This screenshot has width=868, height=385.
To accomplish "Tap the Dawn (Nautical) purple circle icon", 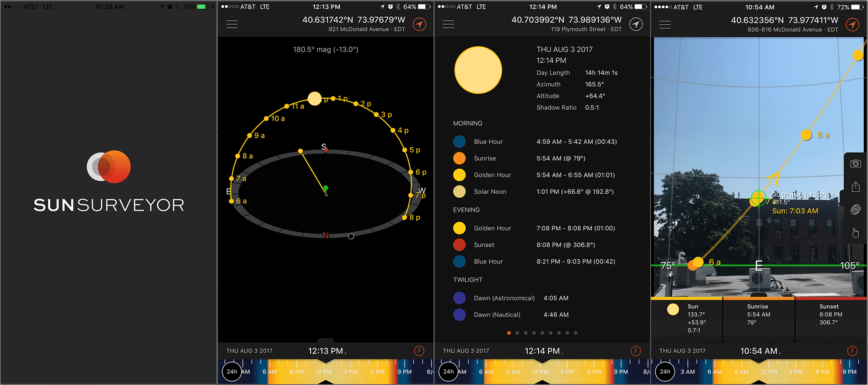I will pos(459,315).
